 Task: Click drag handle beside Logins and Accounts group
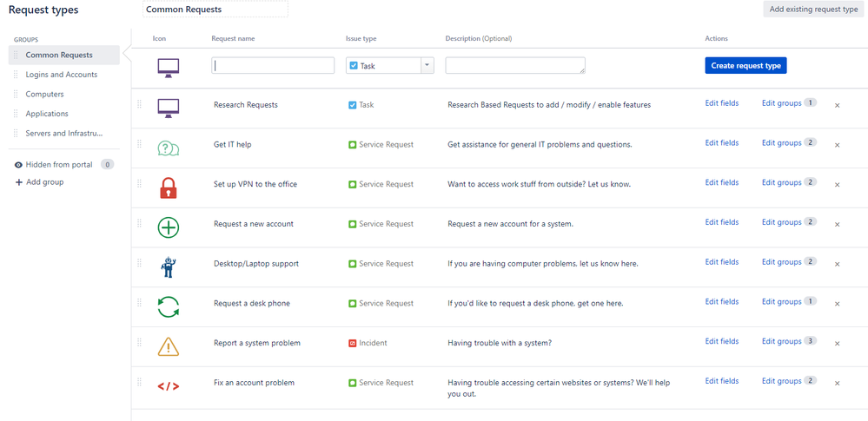(16, 75)
